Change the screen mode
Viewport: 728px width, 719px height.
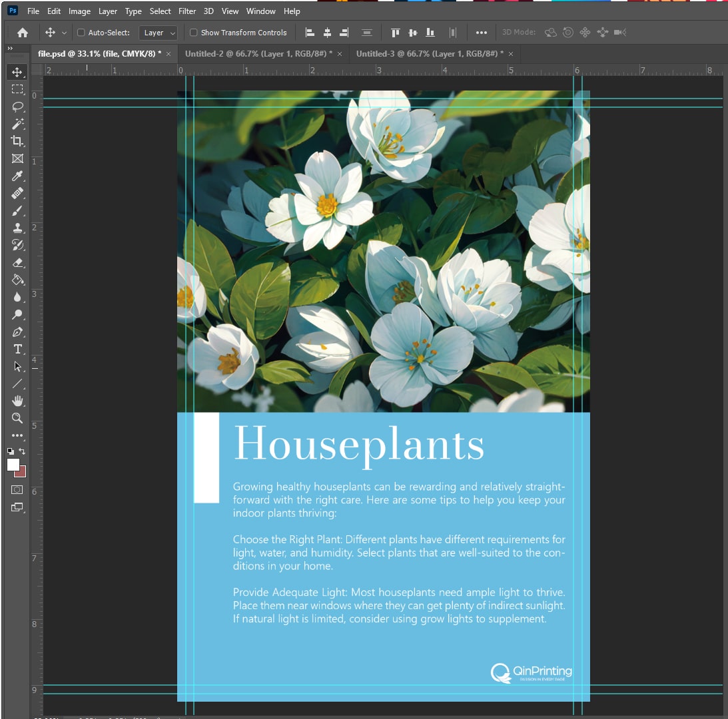17,507
